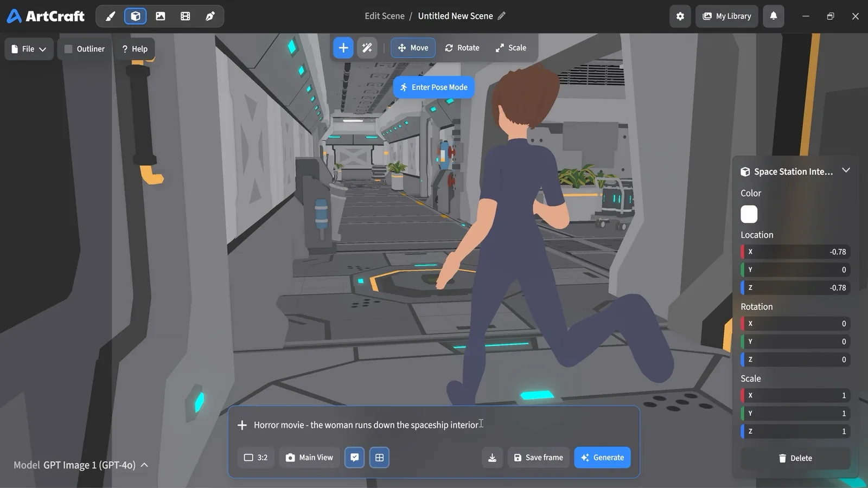This screenshot has width=868, height=488.
Task: Open the image mode icon in top toolbar
Action: pyautogui.click(x=161, y=16)
